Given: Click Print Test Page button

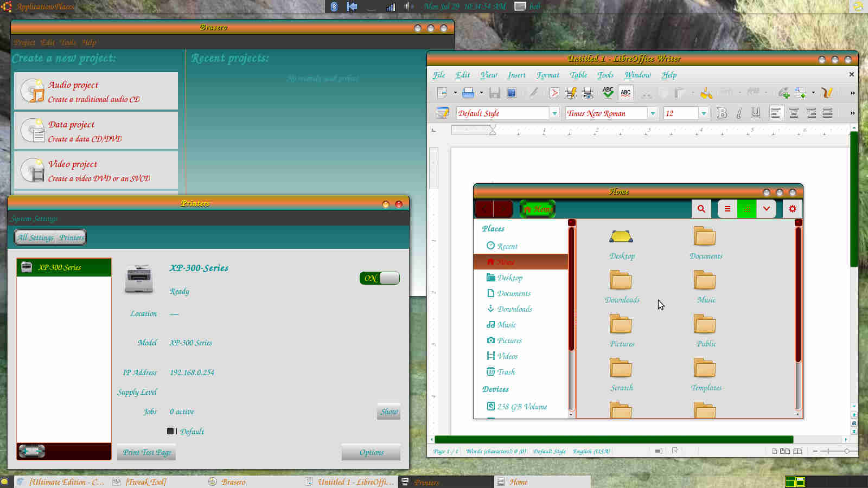Looking at the screenshot, I should pyautogui.click(x=146, y=452).
